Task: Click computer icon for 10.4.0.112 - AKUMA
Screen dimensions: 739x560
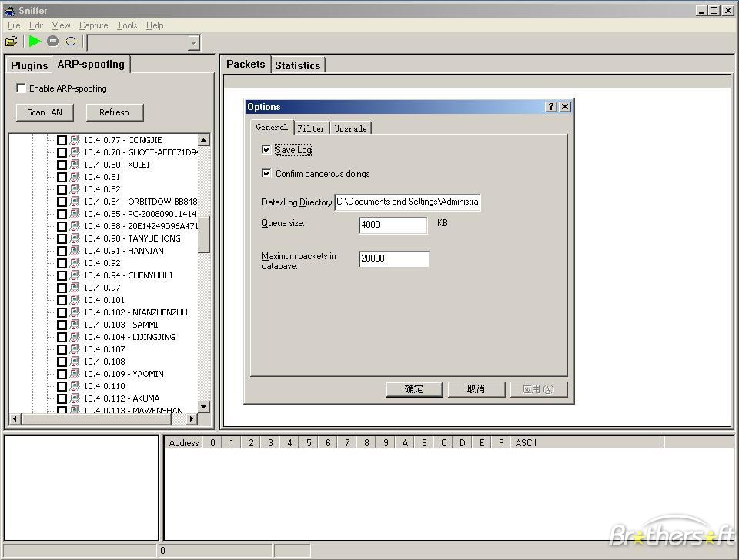Action: [x=75, y=398]
